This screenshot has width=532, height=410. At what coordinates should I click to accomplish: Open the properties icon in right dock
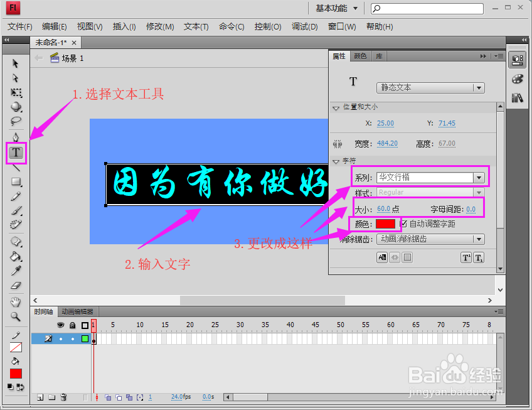518,60
